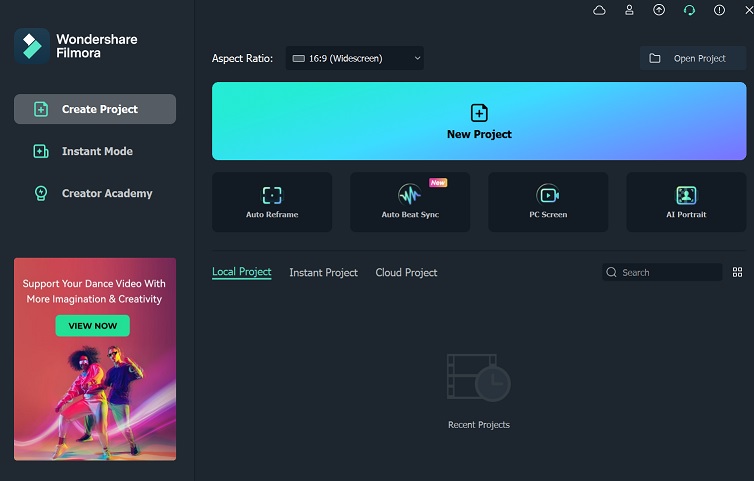Screen dimensions: 754x481
Task: Click the upload arrow icon in the title bar
Action: (659, 10)
